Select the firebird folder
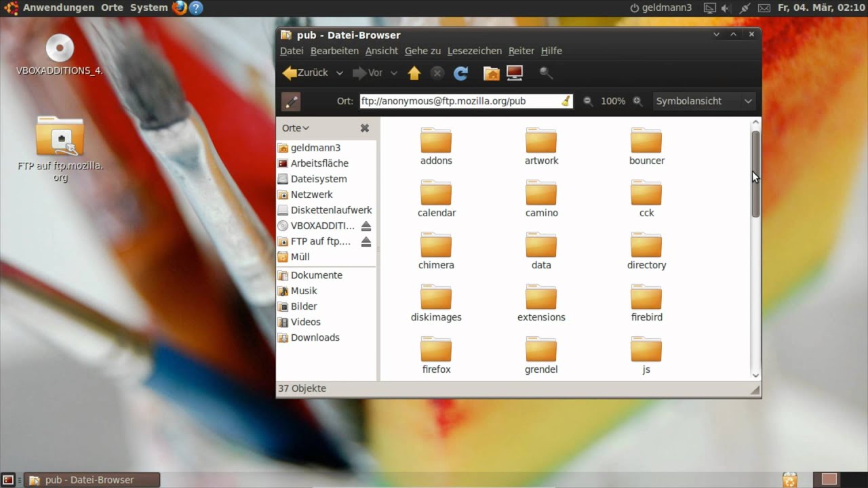Image resolution: width=868 pixels, height=488 pixels. 646,303
